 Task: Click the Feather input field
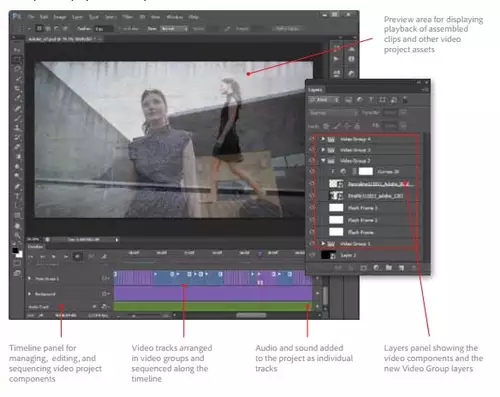[x=104, y=29]
